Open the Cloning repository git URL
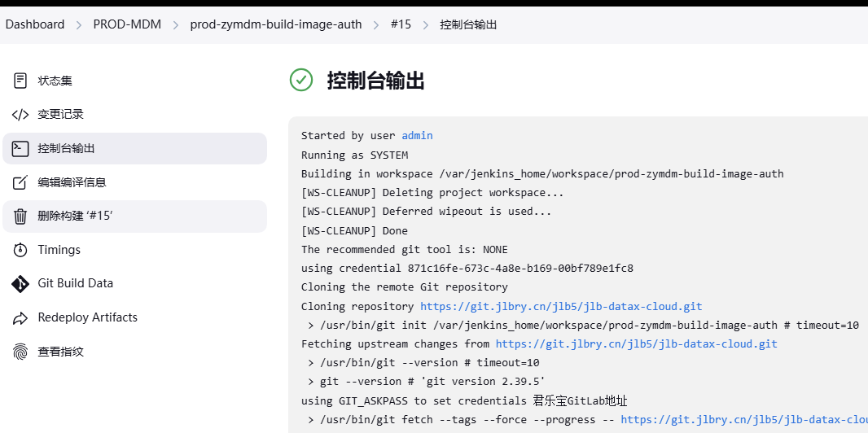Screen dimensions: 868x433 560,307
